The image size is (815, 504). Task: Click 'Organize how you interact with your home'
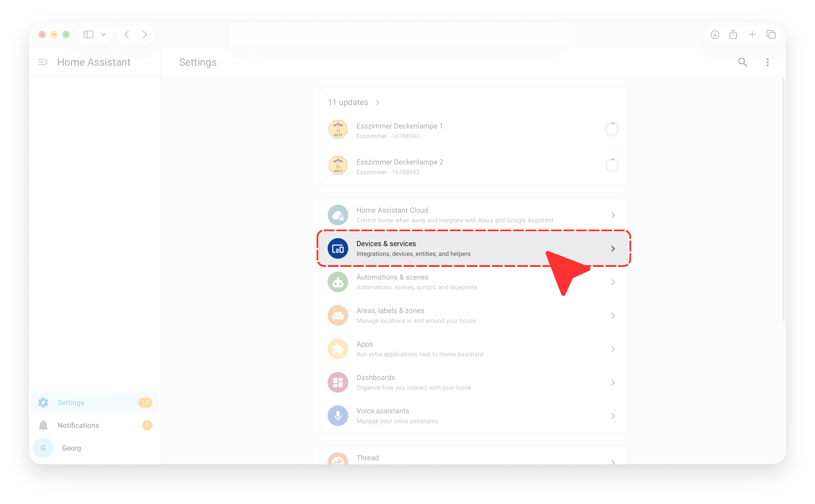tap(413, 388)
